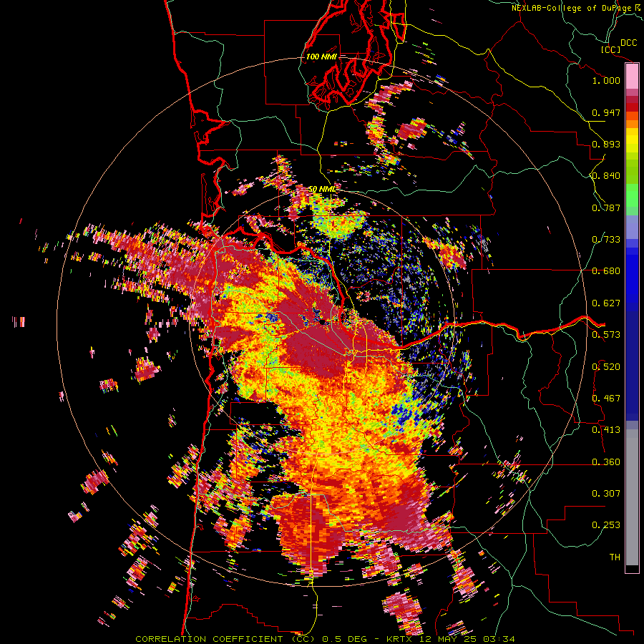Image resolution: width=644 pixels, height=644 pixels.
Task: Select the 0.520 scale value
Action: tap(606, 367)
